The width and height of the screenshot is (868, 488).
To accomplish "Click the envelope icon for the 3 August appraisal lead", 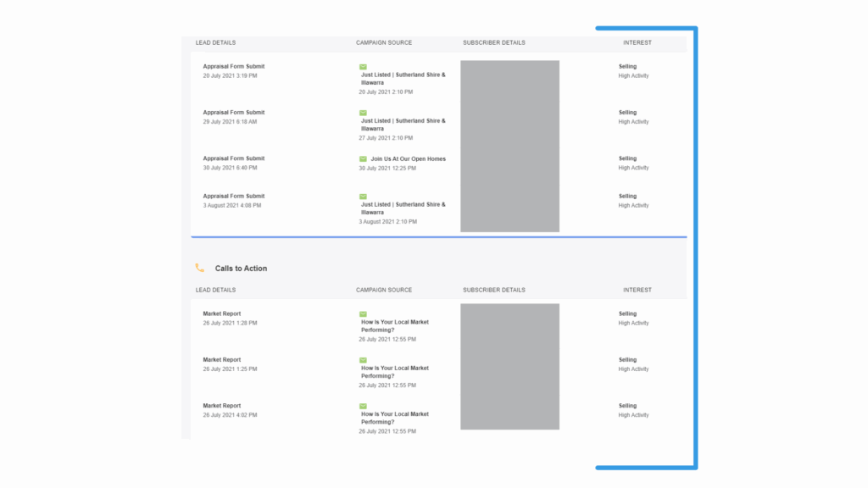I will click(x=363, y=197).
